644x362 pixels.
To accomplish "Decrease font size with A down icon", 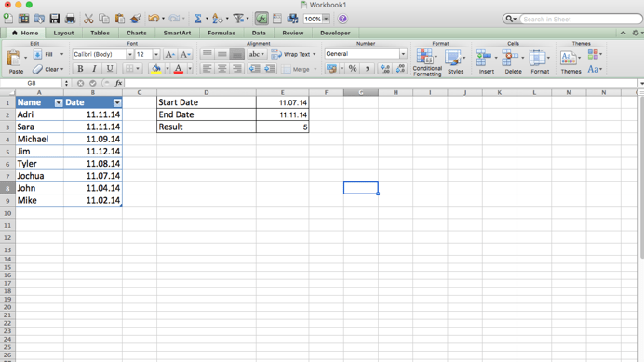I will pyautogui.click(x=185, y=54).
